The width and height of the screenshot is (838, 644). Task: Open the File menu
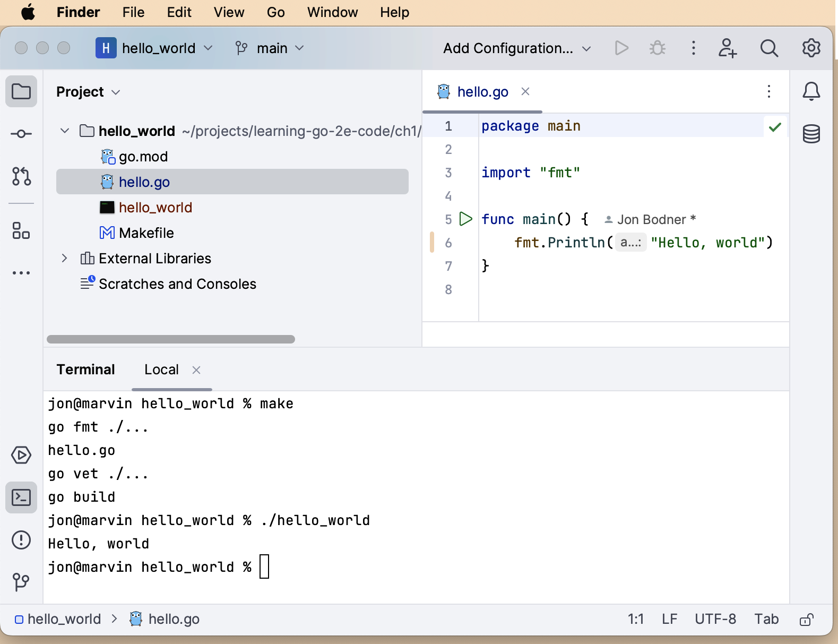(133, 12)
